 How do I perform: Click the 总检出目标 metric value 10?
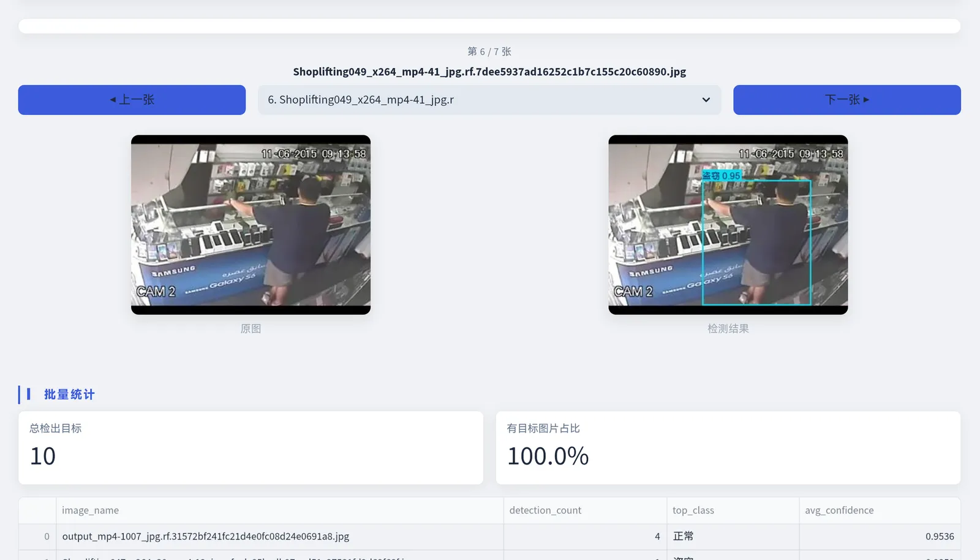(x=43, y=456)
